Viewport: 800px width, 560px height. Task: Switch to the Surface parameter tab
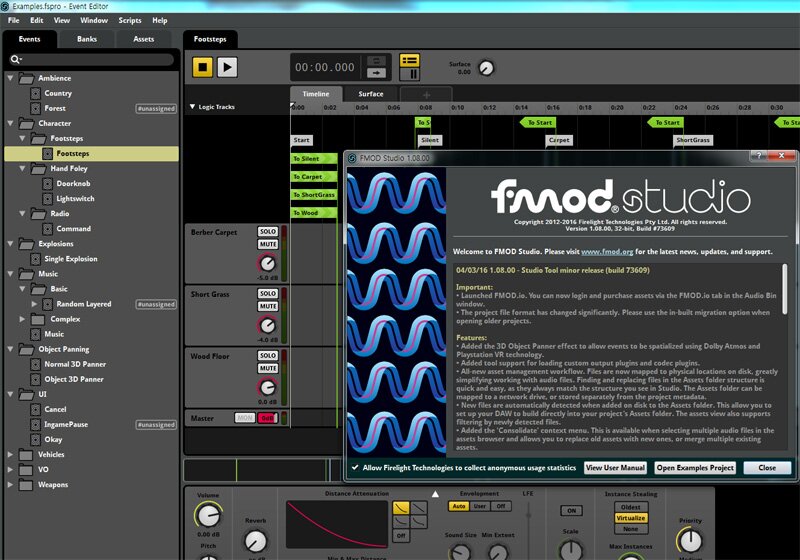(x=371, y=94)
